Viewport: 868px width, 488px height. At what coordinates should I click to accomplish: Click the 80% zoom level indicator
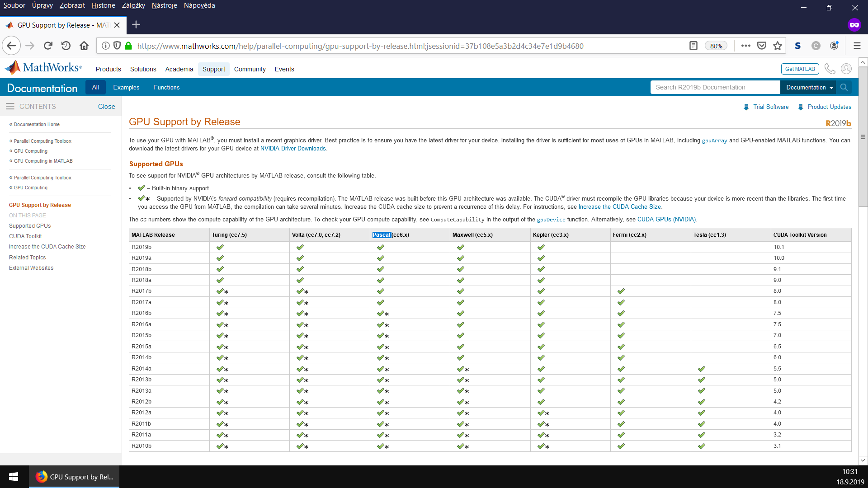tap(716, 46)
